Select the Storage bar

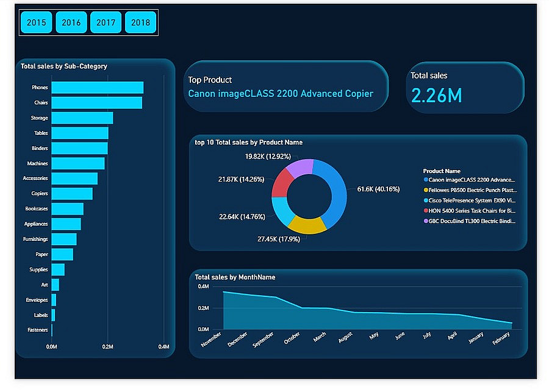[82, 118]
